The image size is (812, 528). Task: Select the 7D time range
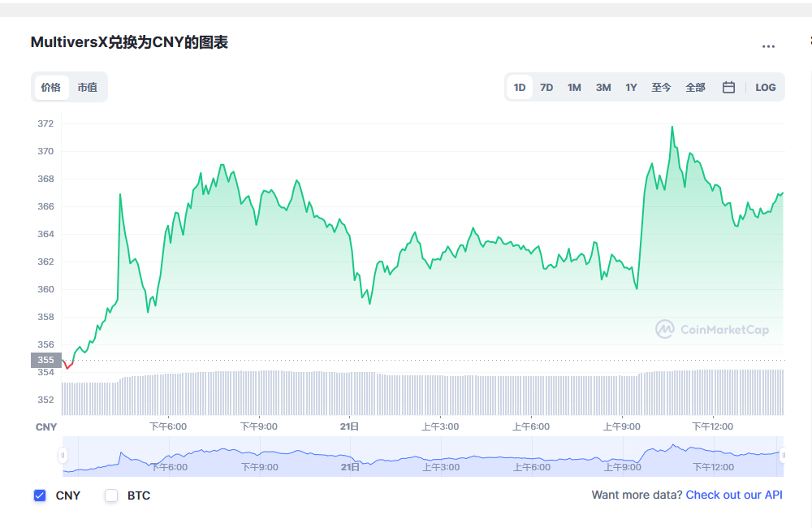coord(546,87)
